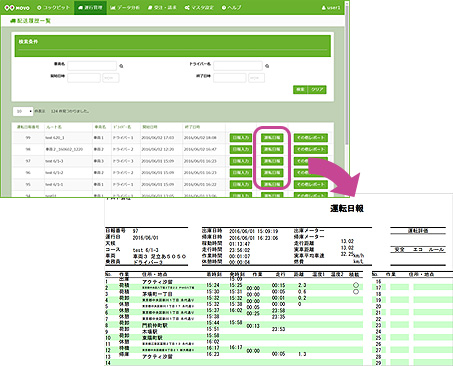Focus the 車両名 search field
453x366 pixels.
click(x=92, y=66)
